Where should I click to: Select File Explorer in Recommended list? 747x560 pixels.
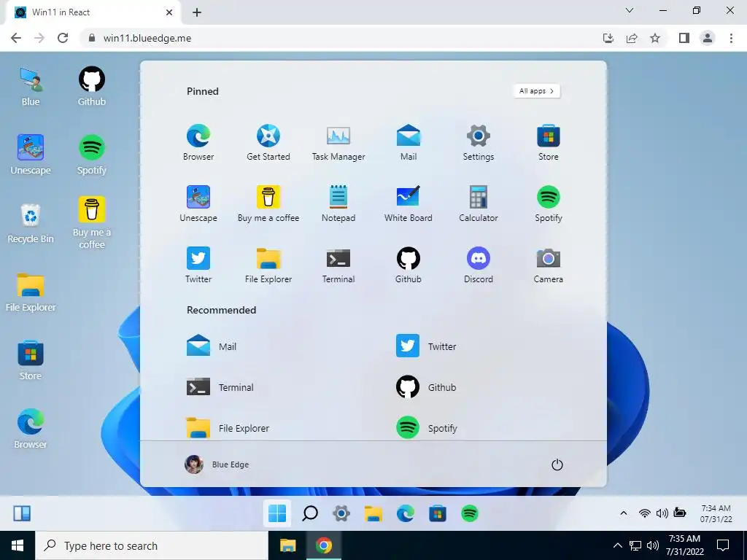(x=228, y=427)
